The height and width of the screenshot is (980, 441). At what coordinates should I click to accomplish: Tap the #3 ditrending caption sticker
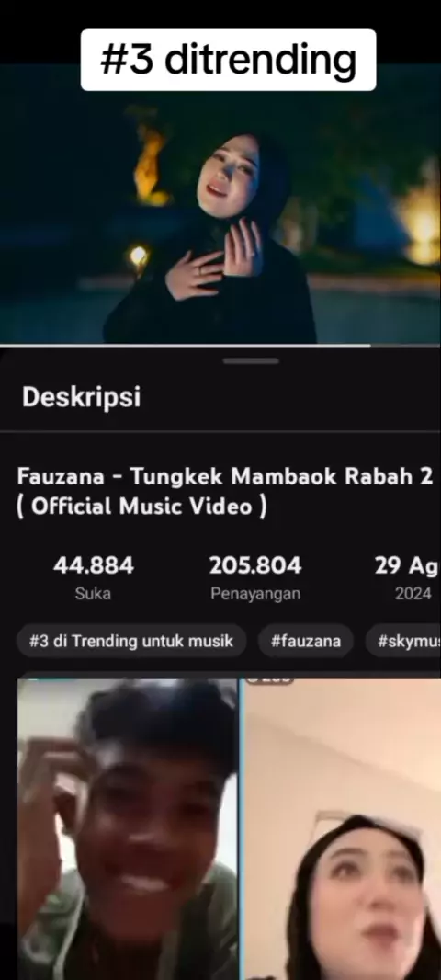[228, 60]
